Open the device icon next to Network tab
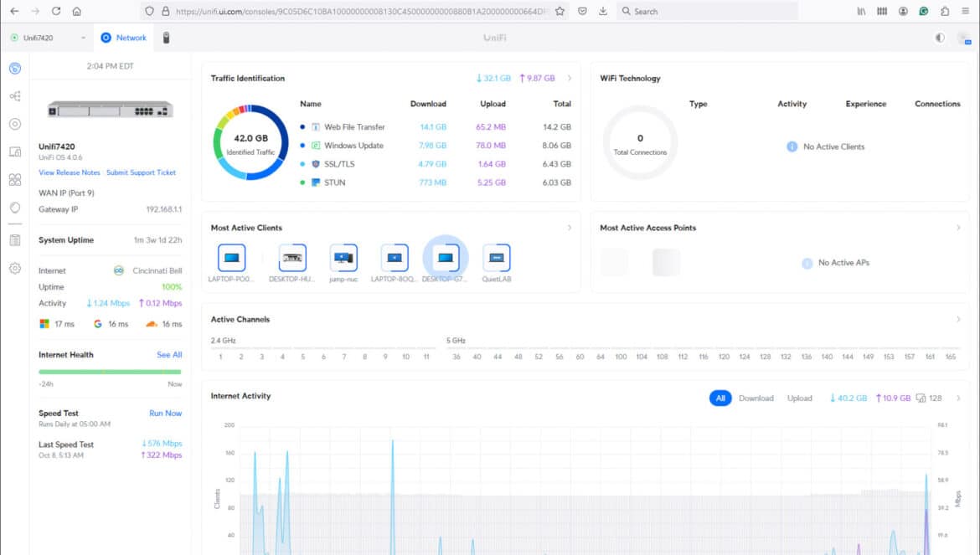Viewport: 980px width, 555px height. point(166,38)
